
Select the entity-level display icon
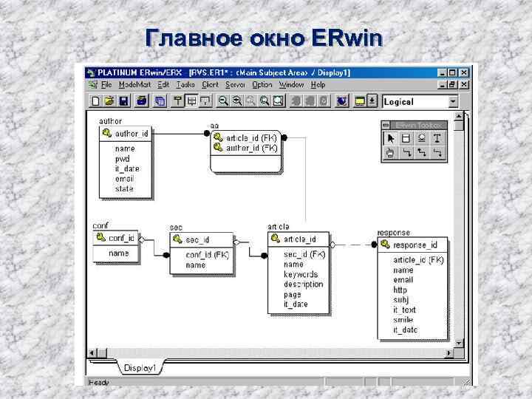[x=177, y=101]
